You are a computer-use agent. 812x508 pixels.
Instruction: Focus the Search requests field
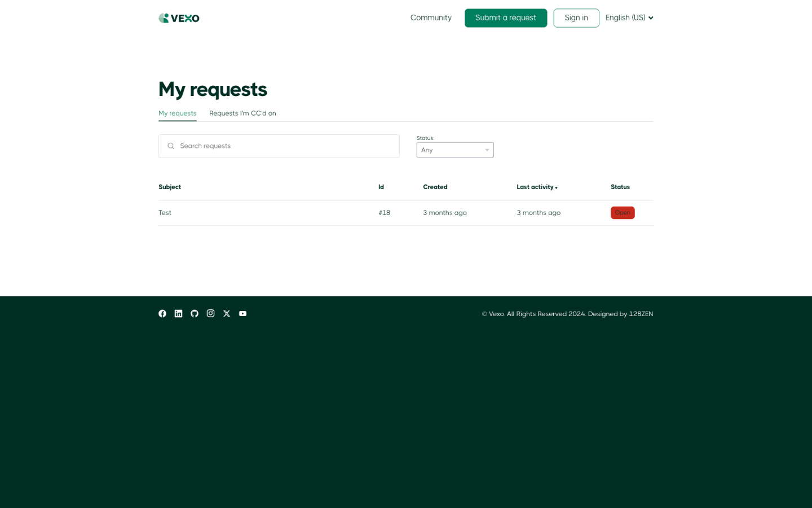(288, 146)
